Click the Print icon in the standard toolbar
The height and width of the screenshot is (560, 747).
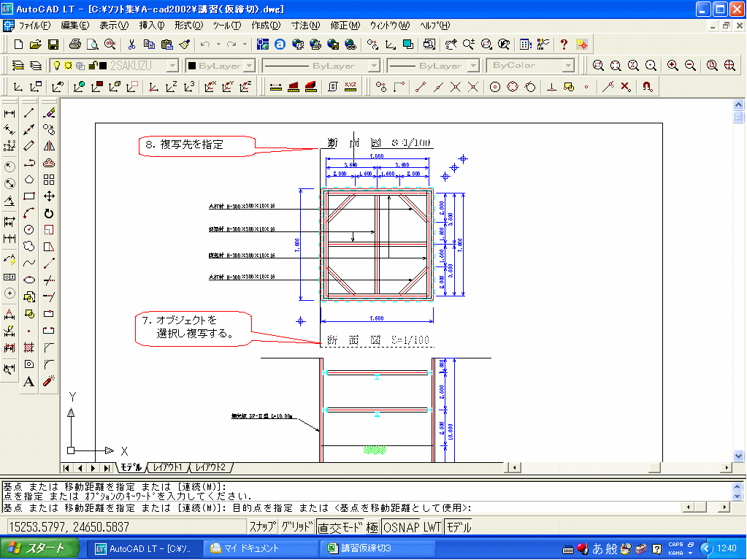tap(74, 45)
